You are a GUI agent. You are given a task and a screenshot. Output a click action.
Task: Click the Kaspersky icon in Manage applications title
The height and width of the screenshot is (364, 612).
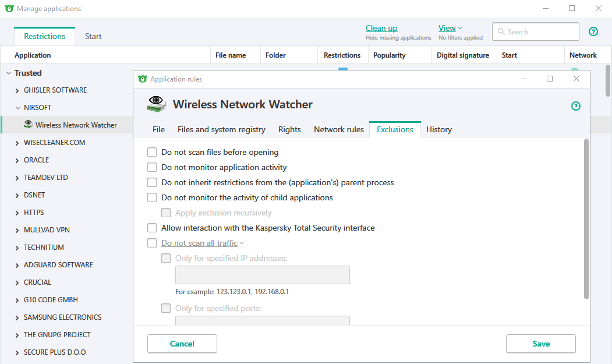coord(9,9)
